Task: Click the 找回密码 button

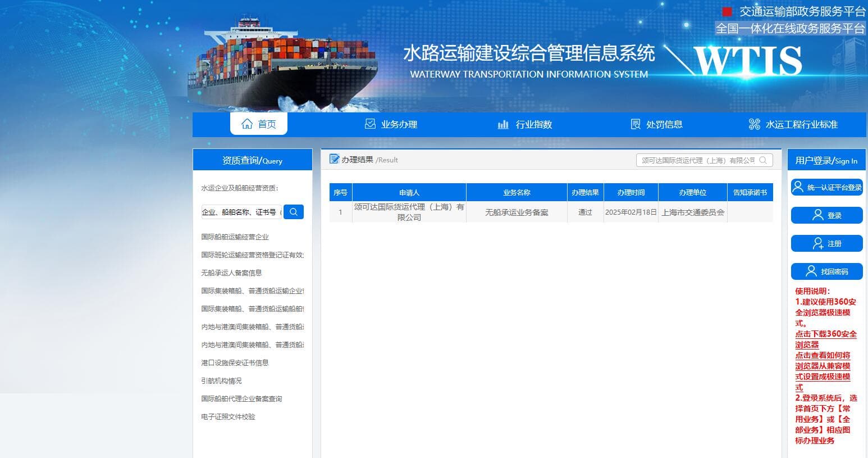Action: (827, 271)
